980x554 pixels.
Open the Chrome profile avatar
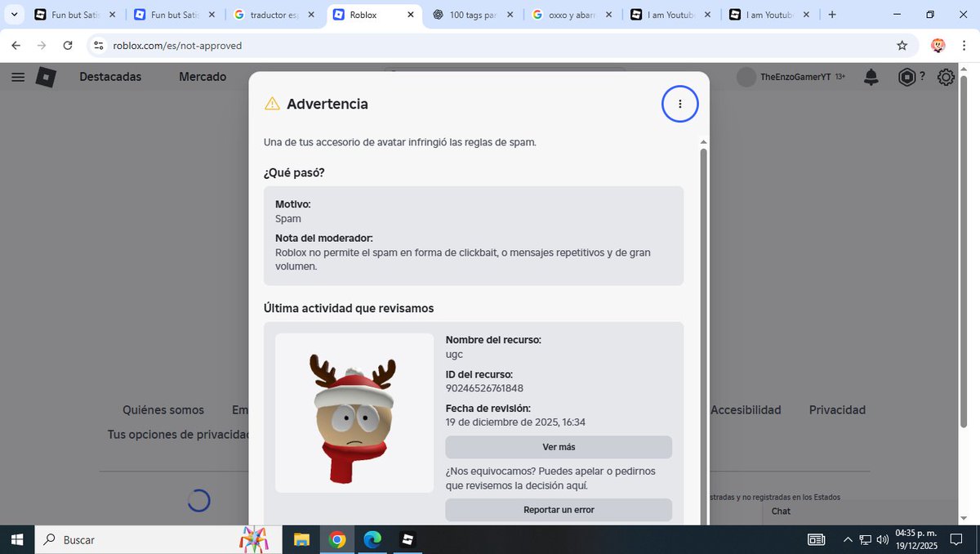click(x=938, y=46)
